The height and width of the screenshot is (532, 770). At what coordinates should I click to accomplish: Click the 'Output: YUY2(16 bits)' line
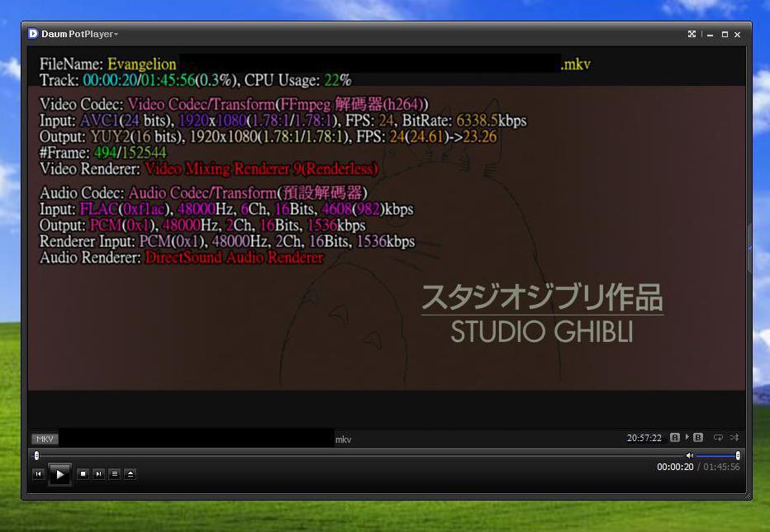point(269,136)
